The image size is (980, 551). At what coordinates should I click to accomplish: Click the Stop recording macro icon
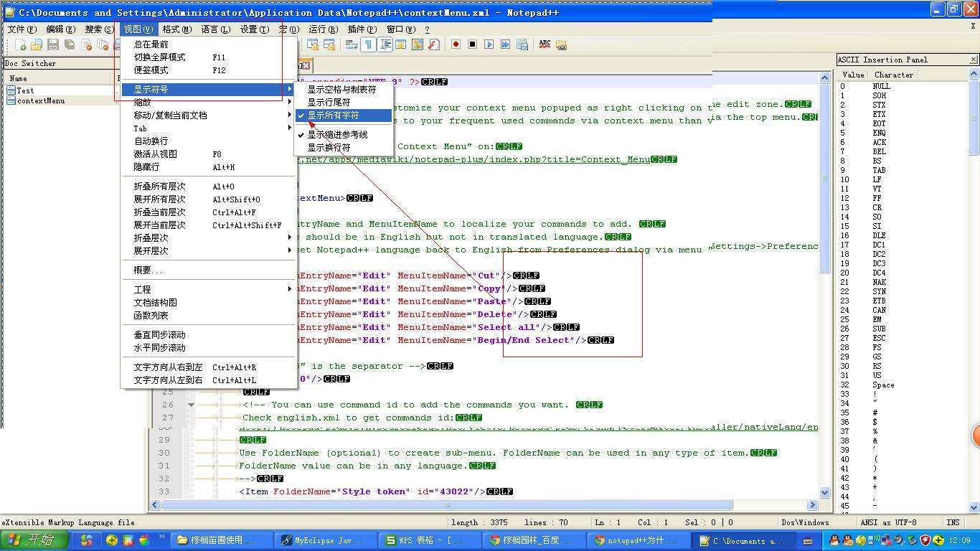point(472,44)
